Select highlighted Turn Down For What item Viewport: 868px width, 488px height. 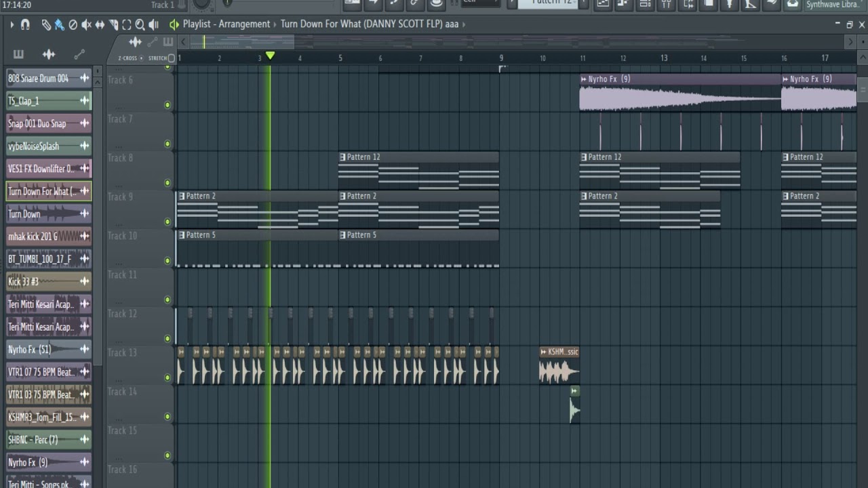click(x=49, y=191)
